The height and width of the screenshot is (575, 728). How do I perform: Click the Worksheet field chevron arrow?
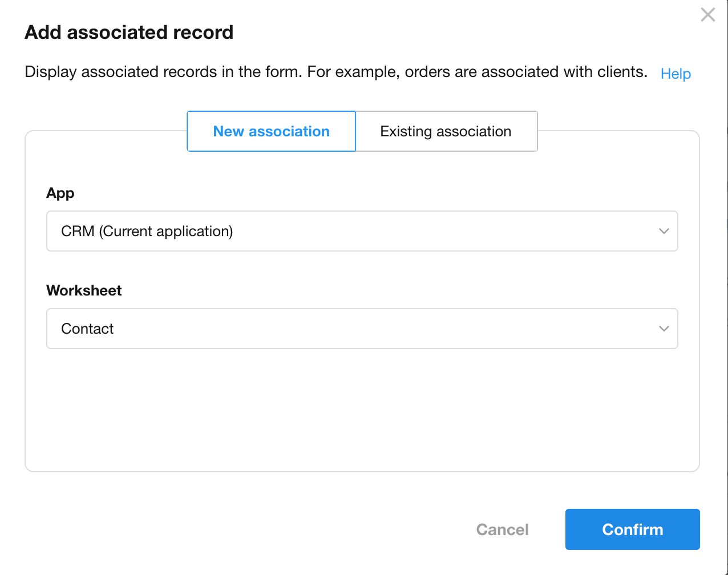pos(664,329)
